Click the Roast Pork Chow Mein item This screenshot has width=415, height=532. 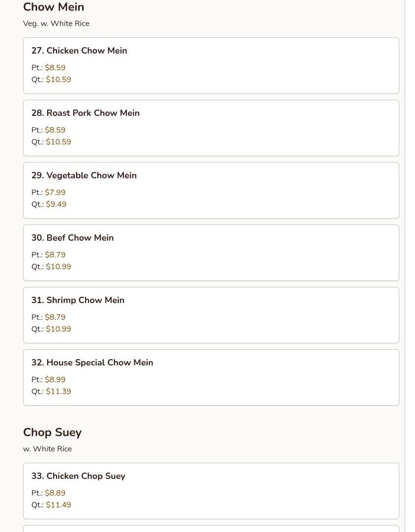pyautogui.click(x=86, y=113)
